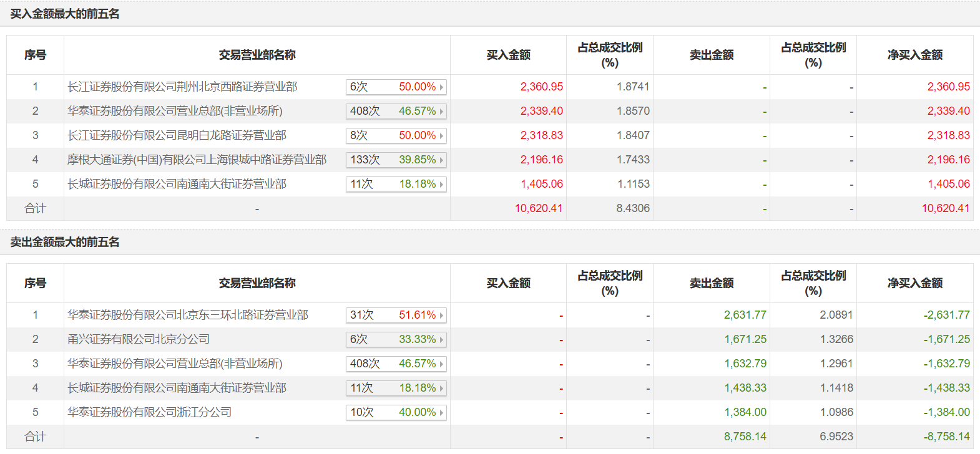Expand the 8次 50.00% stats box
Image resolution: width=980 pixels, height=454 pixels.
(x=396, y=135)
